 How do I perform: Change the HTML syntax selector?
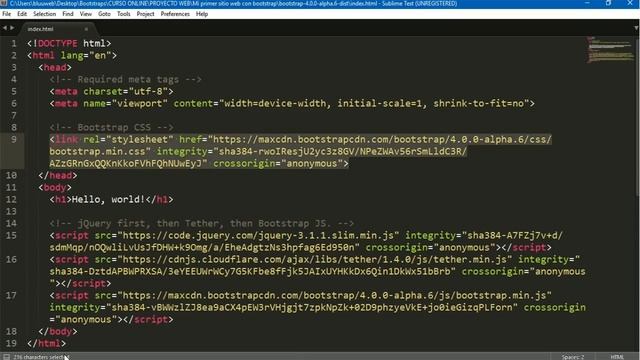[617, 357]
